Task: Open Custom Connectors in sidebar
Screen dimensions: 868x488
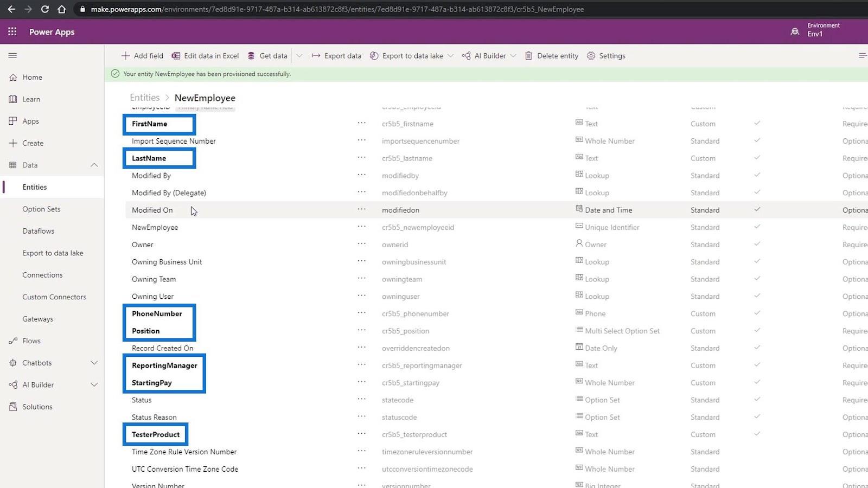Action: pyautogui.click(x=54, y=297)
